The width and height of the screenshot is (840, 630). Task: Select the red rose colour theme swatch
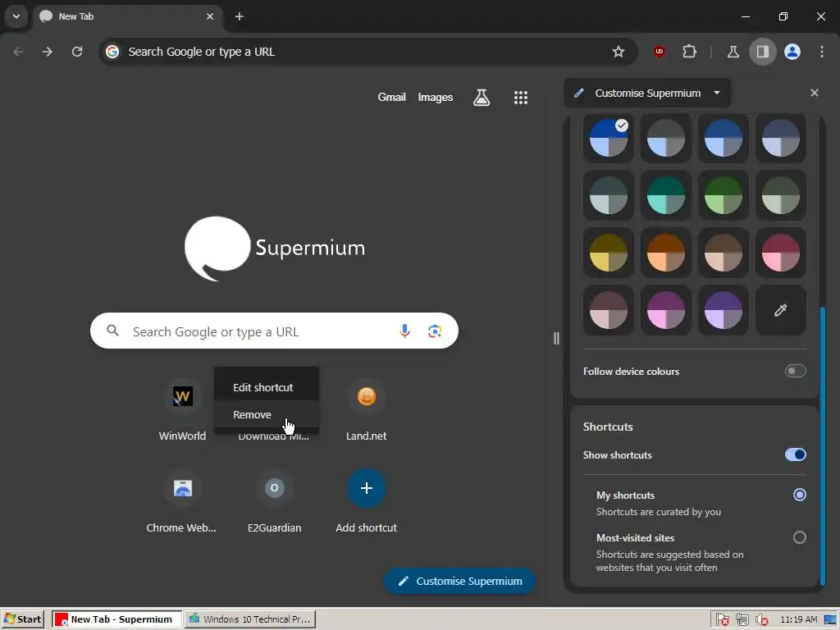tap(781, 253)
